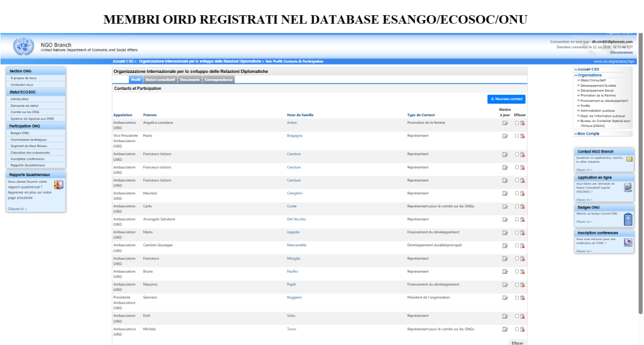Viewport: 644px width, 345px height.
Task: Click update icon for Cereghini row
Action: (505, 194)
